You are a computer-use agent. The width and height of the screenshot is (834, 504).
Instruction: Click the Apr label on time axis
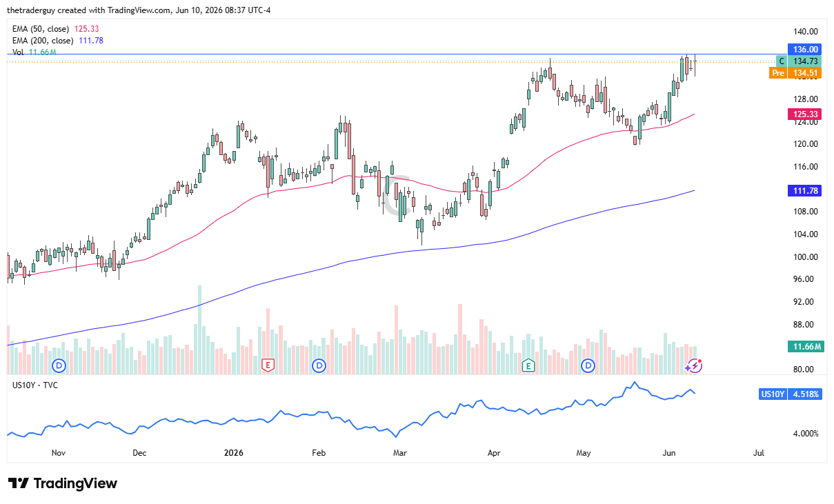(x=493, y=453)
